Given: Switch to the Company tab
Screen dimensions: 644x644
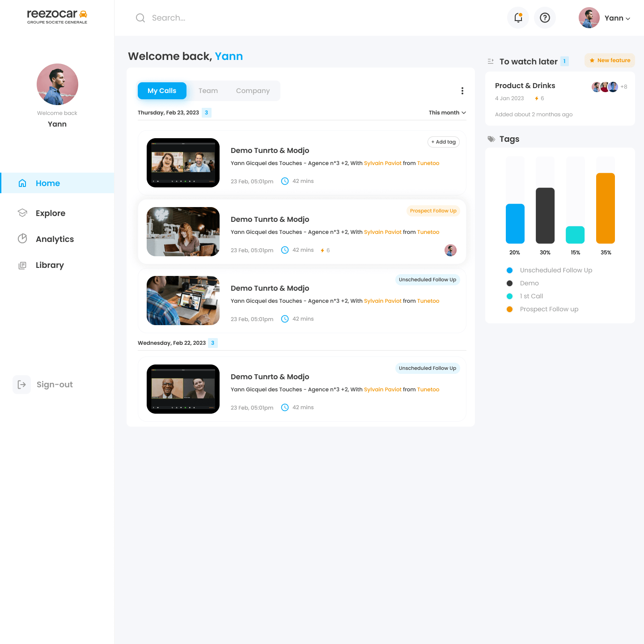Looking at the screenshot, I should coord(253,91).
